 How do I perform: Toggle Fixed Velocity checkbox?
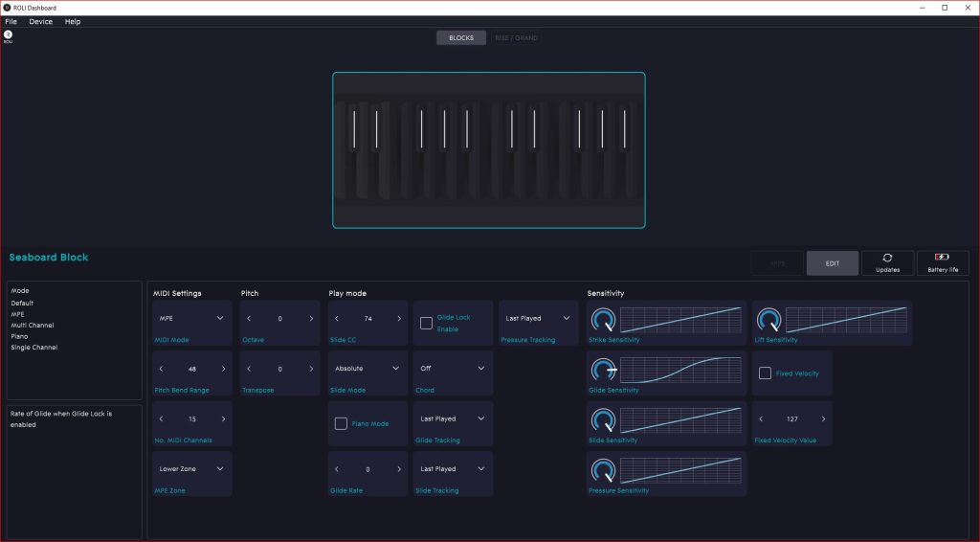765,373
